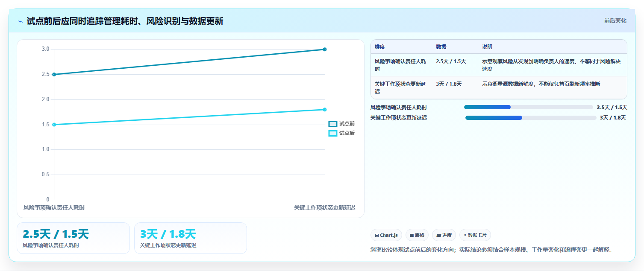The width and height of the screenshot is (644, 271).
Task: Open the 2.5天 / 1.5天 data card
Action: click(x=73, y=238)
